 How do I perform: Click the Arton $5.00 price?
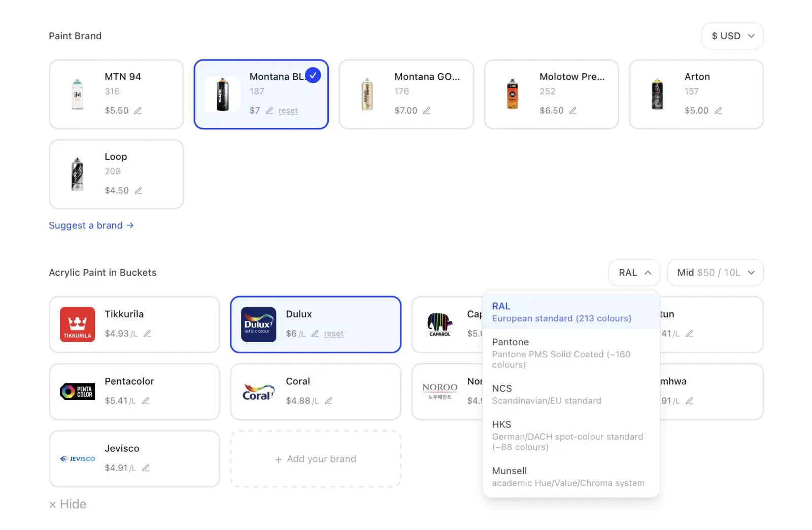[x=697, y=111]
